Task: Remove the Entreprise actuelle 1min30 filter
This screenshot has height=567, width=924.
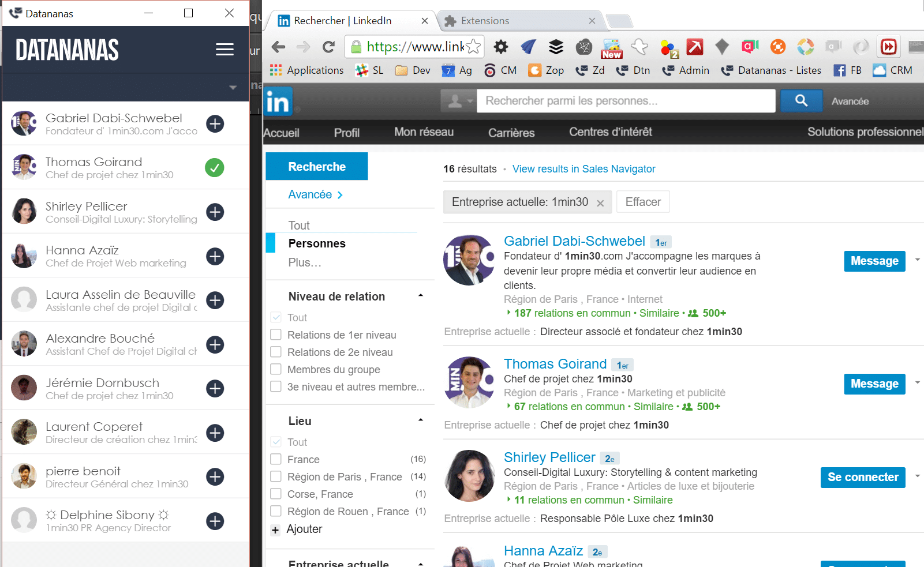Action: point(600,203)
